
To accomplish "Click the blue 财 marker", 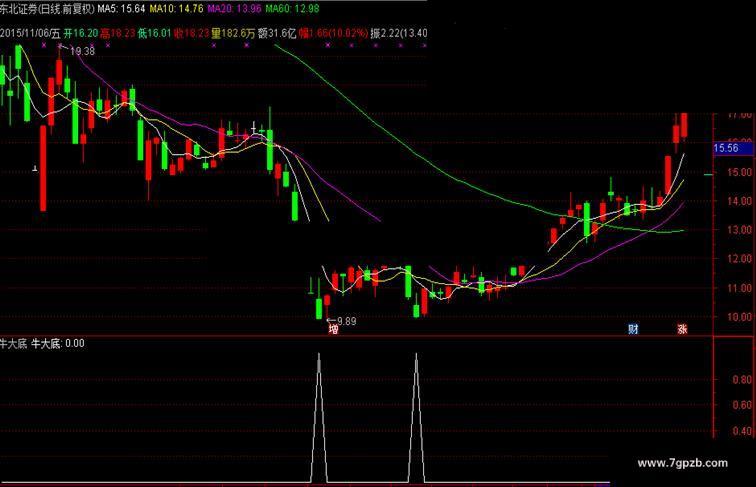I will click(x=633, y=329).
